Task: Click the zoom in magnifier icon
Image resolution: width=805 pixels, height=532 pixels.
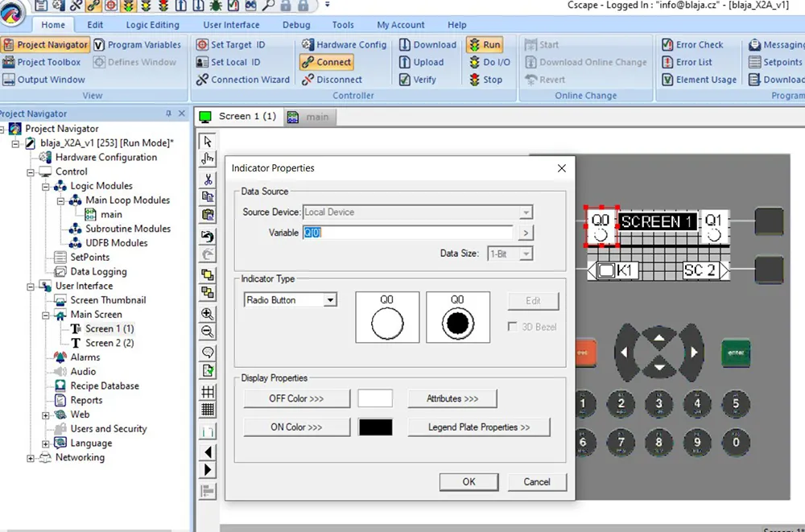Action: click(208, 313)
